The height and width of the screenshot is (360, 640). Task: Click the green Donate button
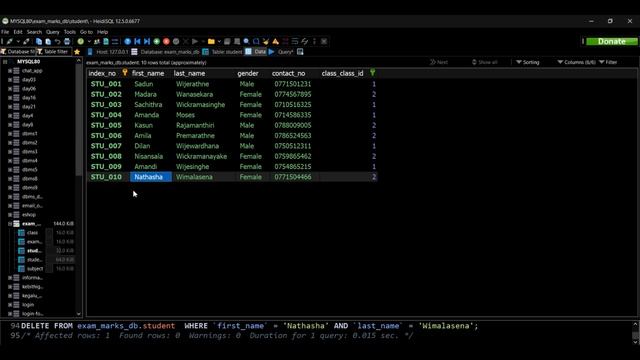pos(611,41)
